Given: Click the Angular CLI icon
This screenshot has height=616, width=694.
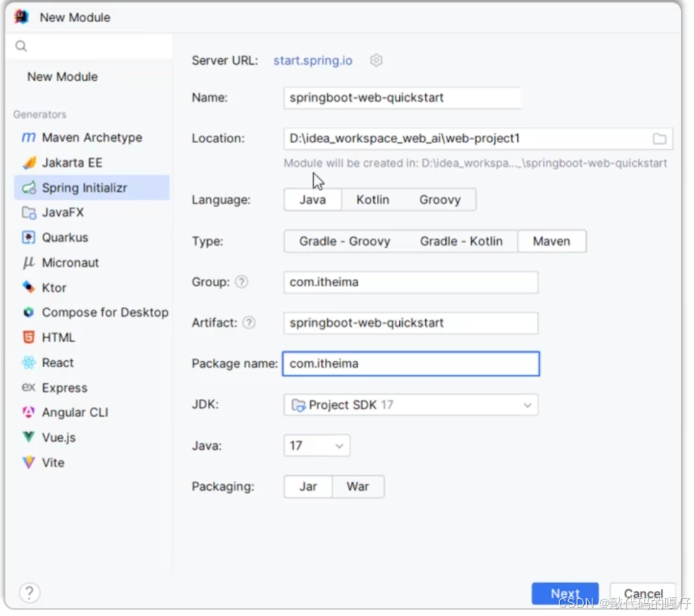Looking at the screenshot, I should [x=29, y=413].
